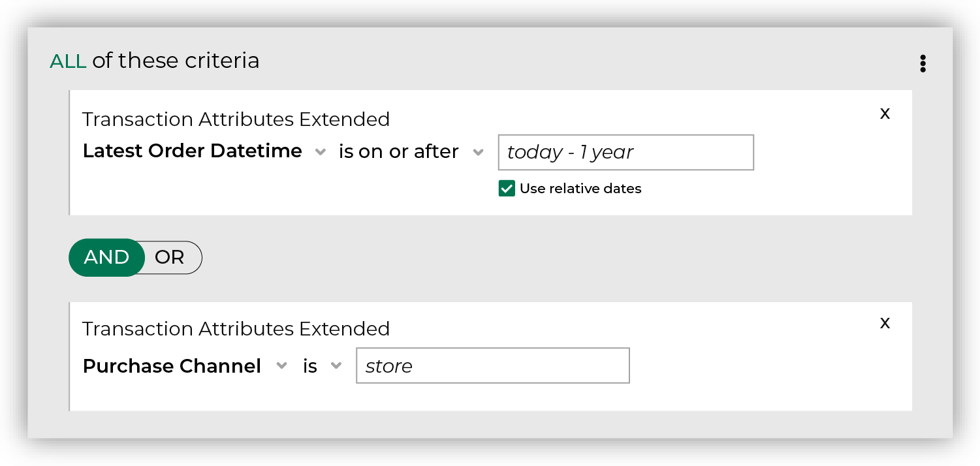Click the green ALL criteria link
The height and width of the screenshot is (466, 980).
click(68, 61)
